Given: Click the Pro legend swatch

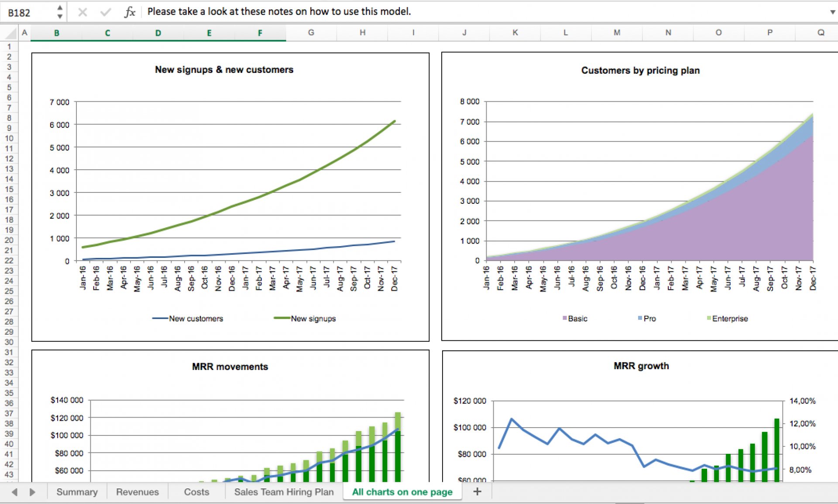Looking at the screenshot, I should tap(640, 318).
